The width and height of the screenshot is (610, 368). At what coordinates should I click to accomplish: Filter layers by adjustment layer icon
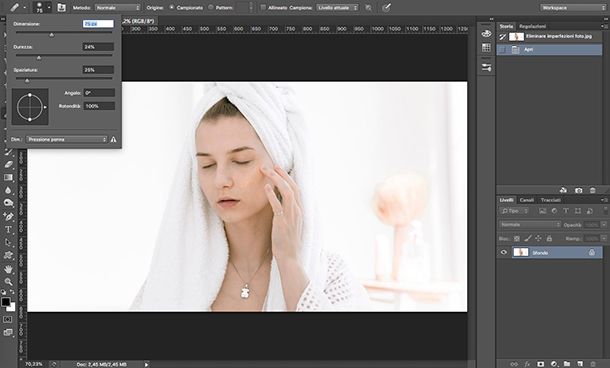coord(554,211)
